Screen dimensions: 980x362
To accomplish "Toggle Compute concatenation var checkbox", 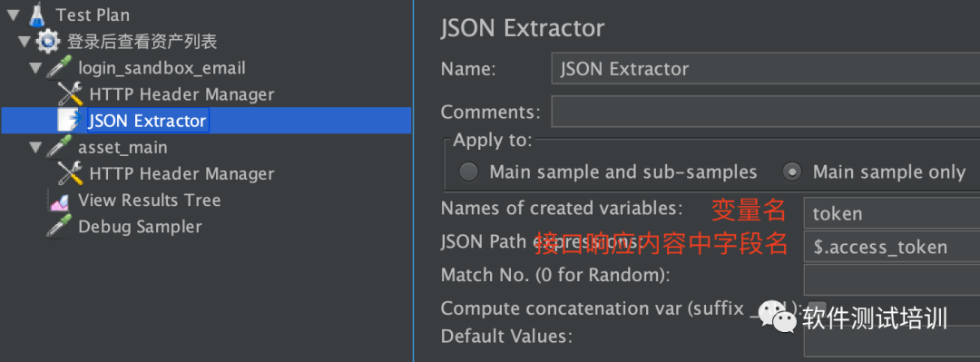I will pos(818,308).
